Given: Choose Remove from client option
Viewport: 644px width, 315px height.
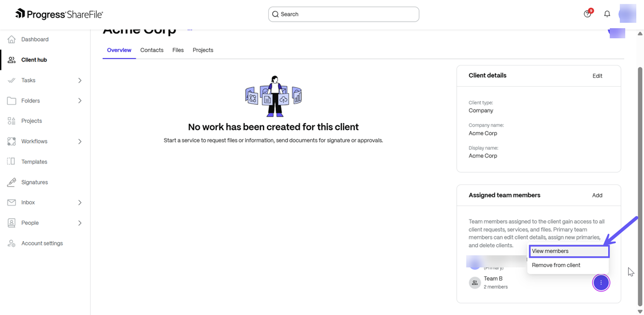Looking at the screenshot, I should [556, 265].
